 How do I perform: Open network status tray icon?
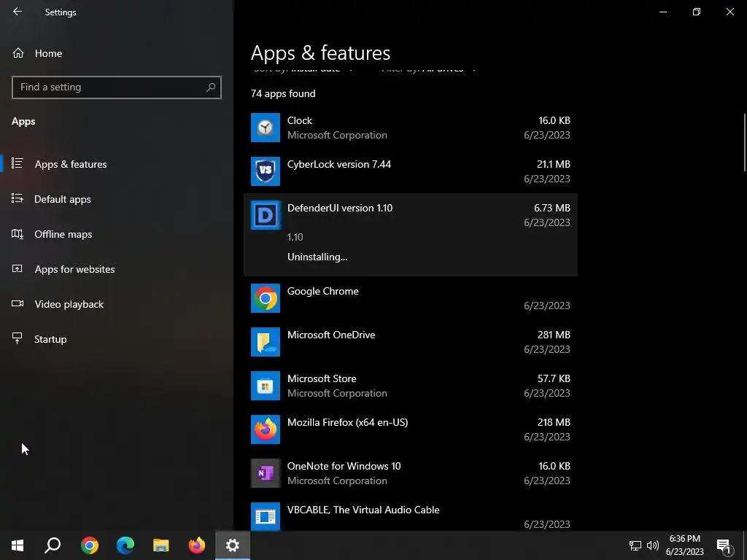[635, 545]
